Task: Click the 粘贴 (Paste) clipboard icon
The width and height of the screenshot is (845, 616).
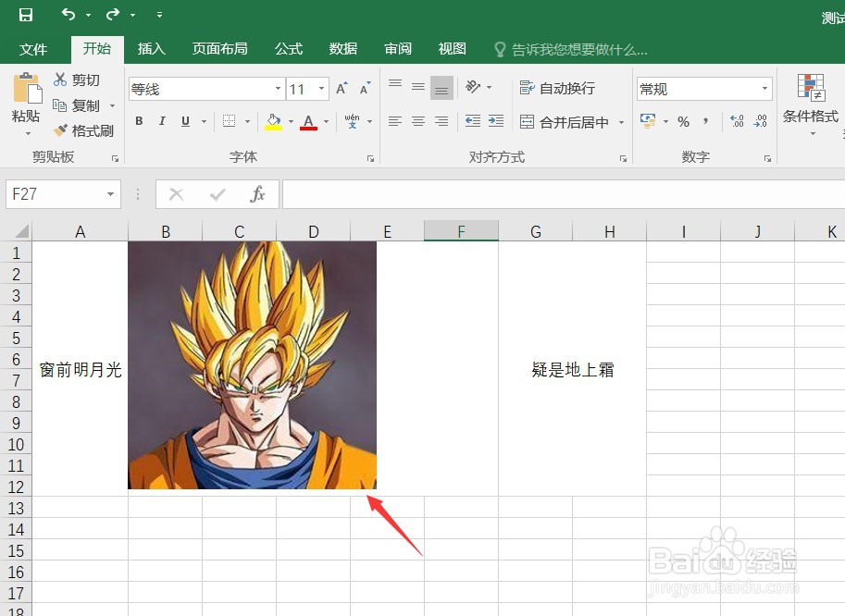Action: [27, 88]
